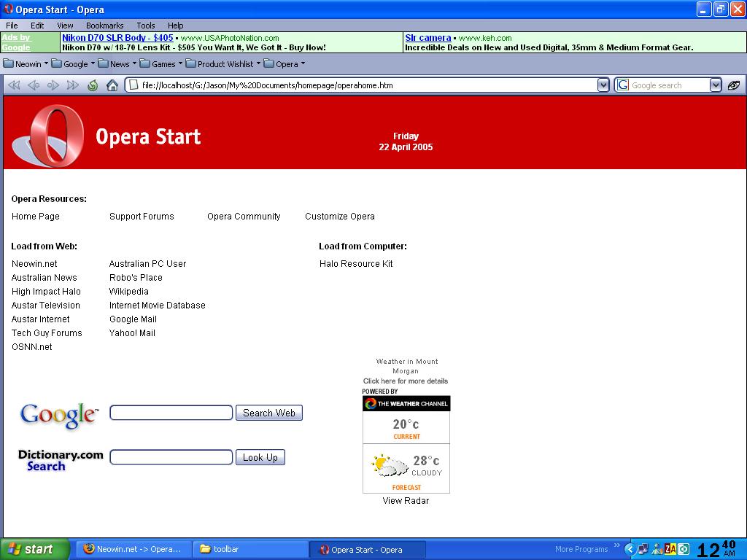The height and width of the screenshot is (560, 747).
Task: Click the cloudy forecast weather icon
Action: [390, 466]
